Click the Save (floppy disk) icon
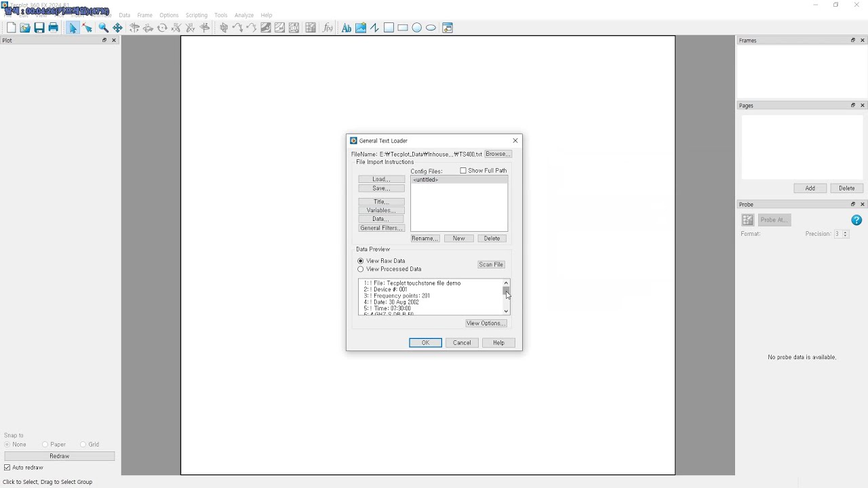The height and width of the screenshot is (488, 868). pyautogui.click(x=39, y=28)
